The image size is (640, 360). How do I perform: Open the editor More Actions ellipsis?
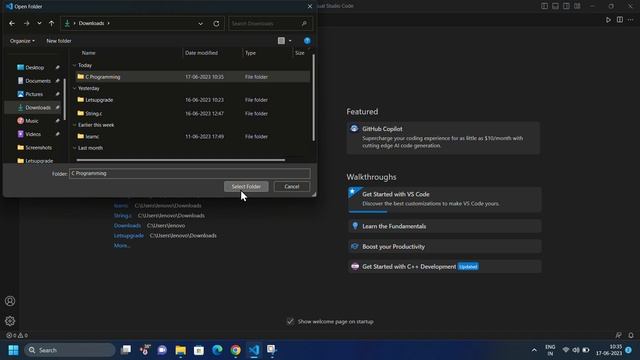[631, 20]
